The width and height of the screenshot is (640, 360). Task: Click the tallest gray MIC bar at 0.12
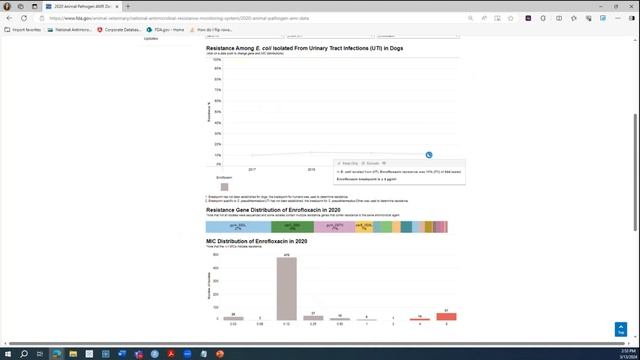coord(287,289)
